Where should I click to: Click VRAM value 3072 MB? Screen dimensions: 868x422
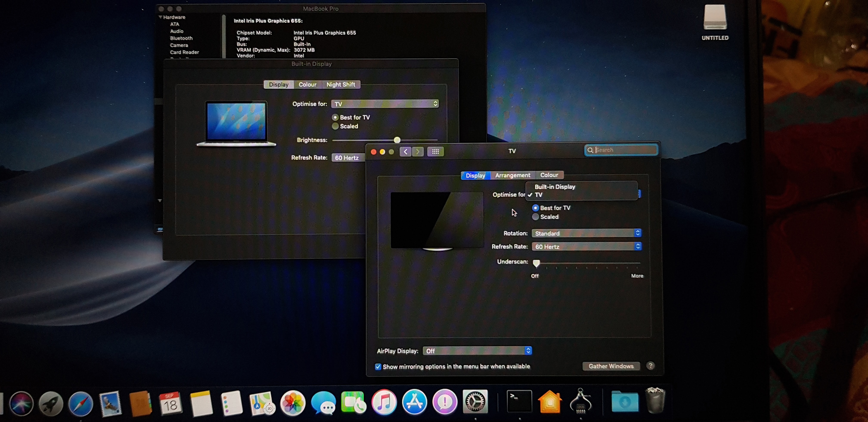tap(304, 50)
